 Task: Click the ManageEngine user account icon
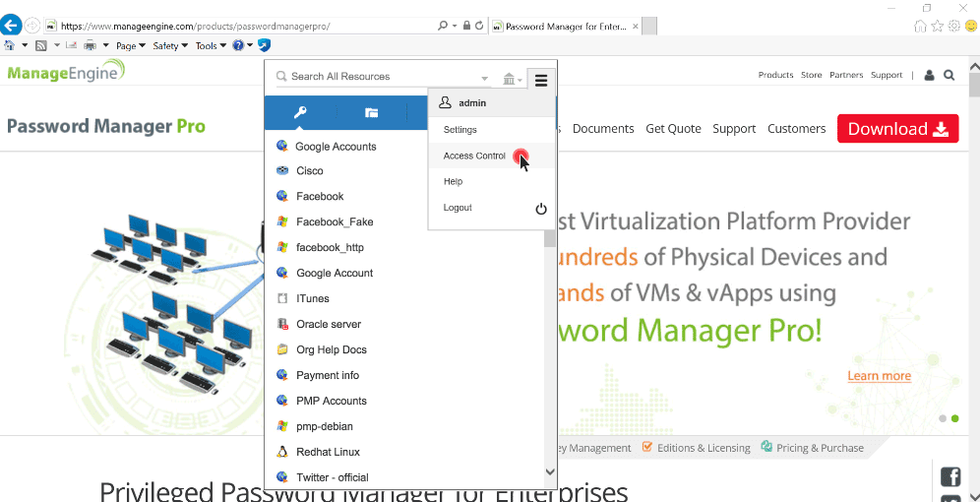(x=929, y=75)
